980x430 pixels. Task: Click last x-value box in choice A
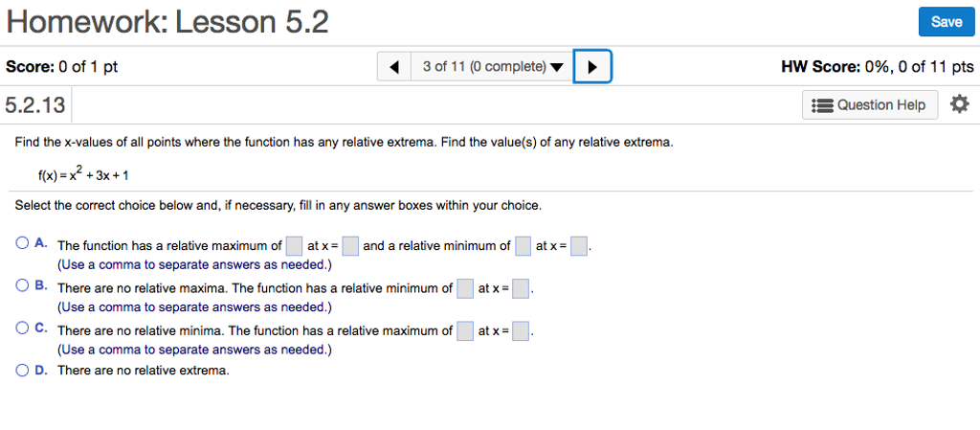[x=578, y=246]
